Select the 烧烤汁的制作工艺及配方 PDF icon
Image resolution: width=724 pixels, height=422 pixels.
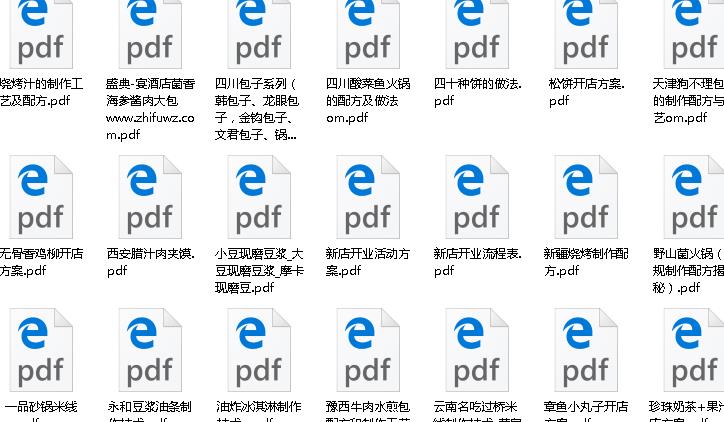[41, 34]
